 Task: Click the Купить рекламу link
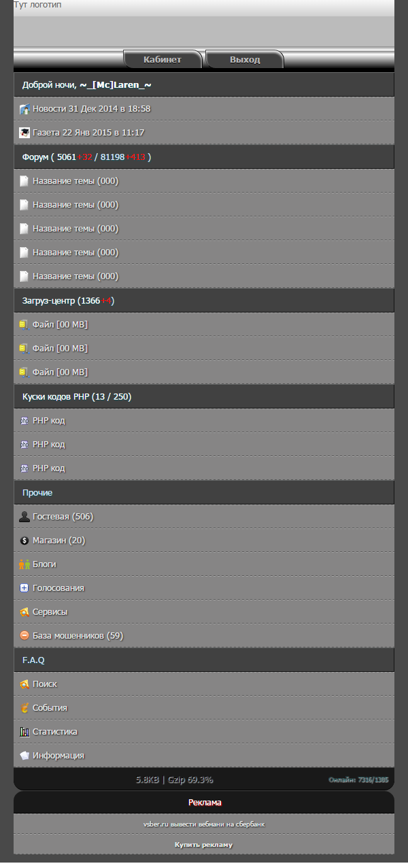coord(204,845)
